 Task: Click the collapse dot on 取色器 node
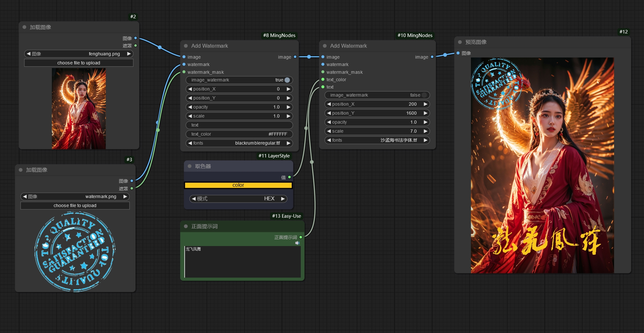coord(189,166)
